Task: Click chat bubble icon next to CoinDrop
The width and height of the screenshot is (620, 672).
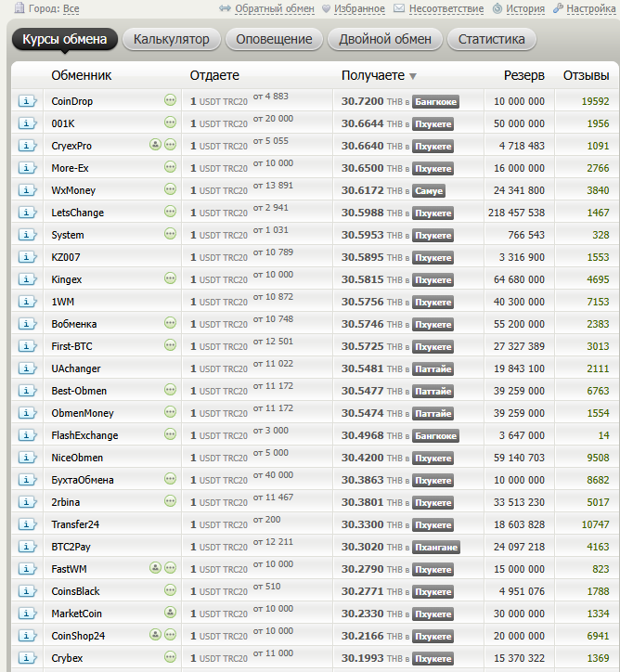Action: coord(170,100)
